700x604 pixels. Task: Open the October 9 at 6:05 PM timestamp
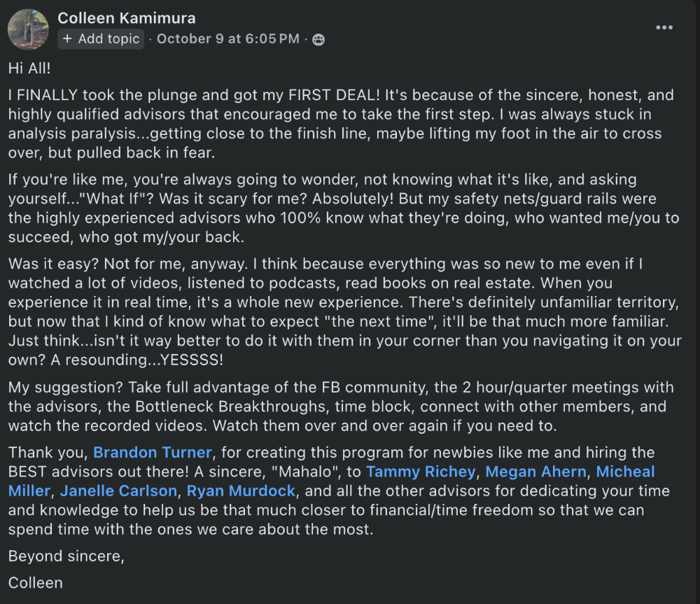tap(228, 39)
